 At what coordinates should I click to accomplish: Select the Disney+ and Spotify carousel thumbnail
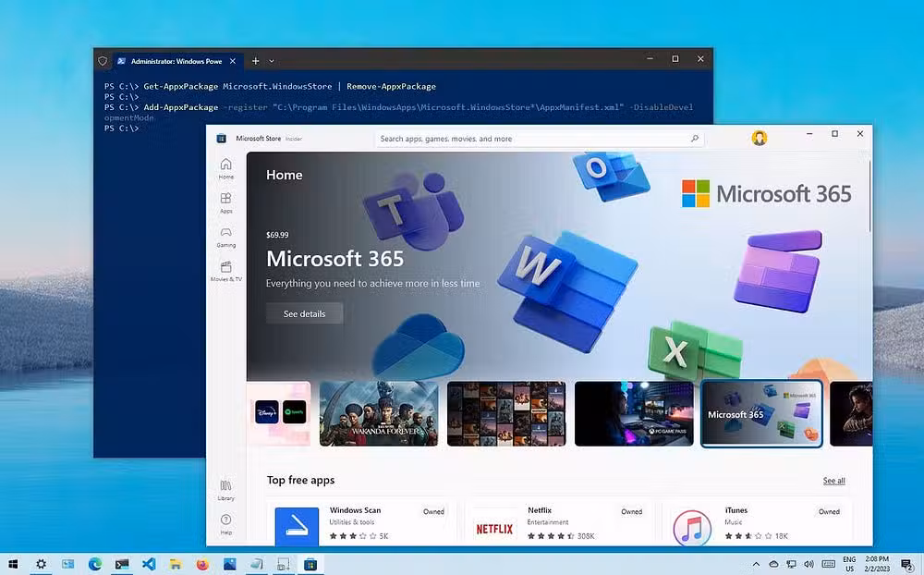pyautogui.click(x=279, y=413)
